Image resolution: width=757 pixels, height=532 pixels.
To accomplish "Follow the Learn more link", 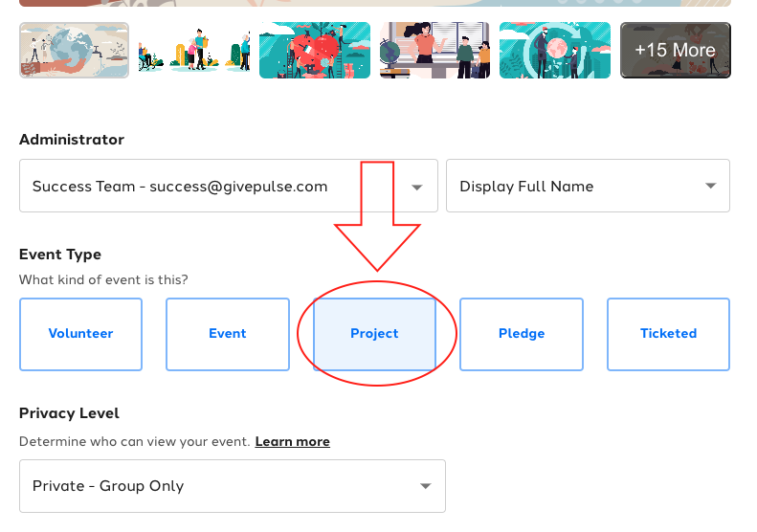I will point(293,442).
